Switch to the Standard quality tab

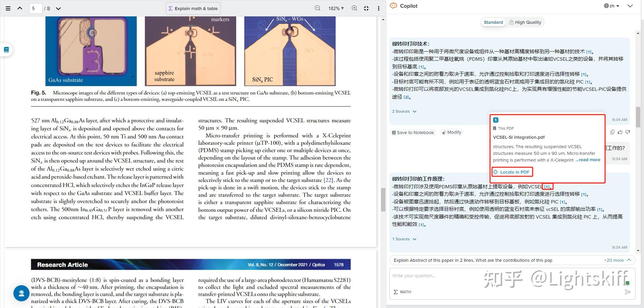[493, 22]
